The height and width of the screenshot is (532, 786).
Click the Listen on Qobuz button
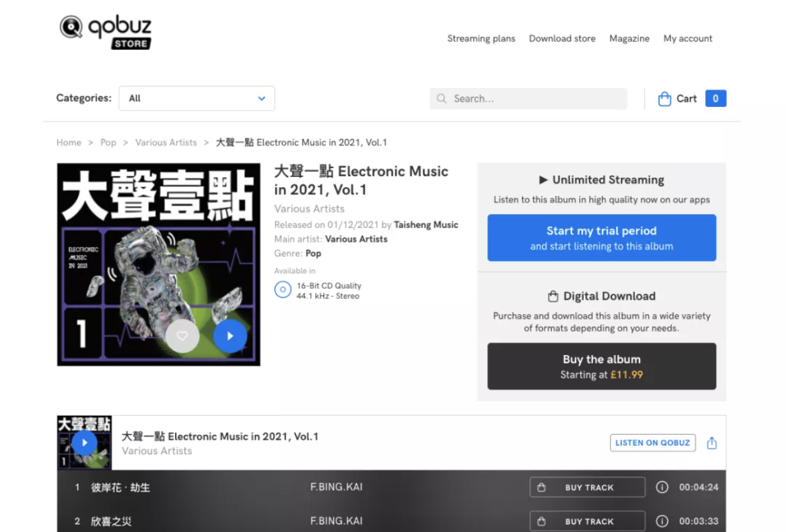coord(653,443)
